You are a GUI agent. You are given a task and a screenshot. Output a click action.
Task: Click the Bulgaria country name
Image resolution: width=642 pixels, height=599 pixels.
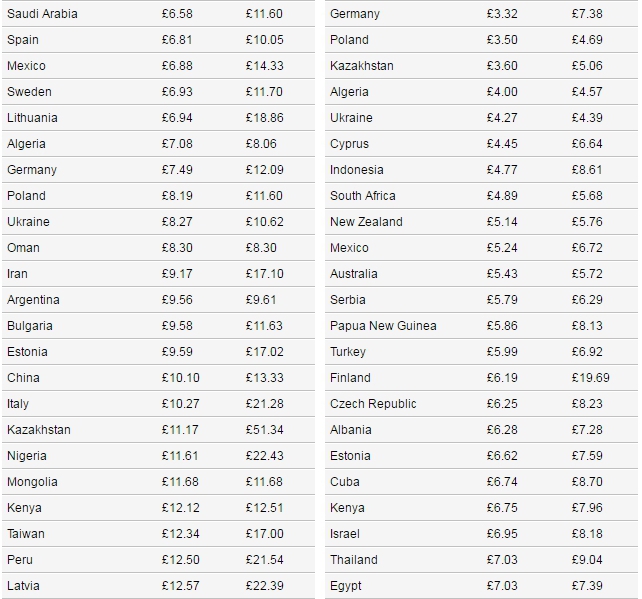click(x=30, y=326)
